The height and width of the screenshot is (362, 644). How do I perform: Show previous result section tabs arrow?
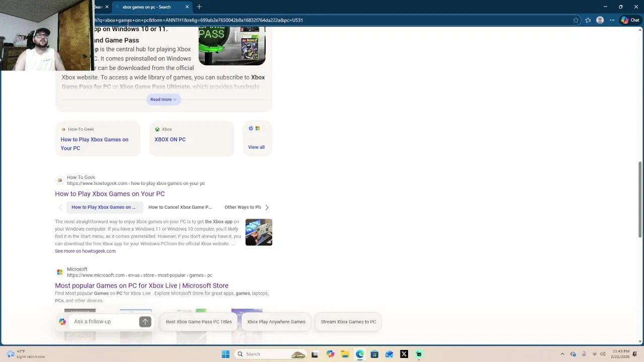pos(60,207)
